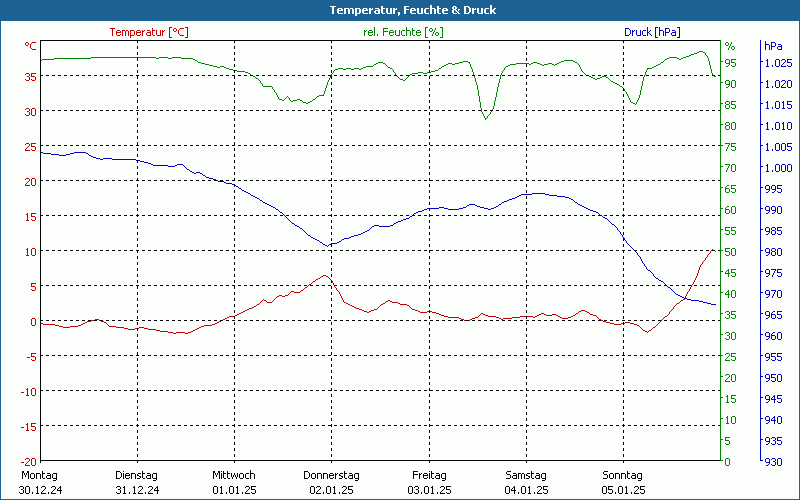Viewport: 800px width, 500px height.
Task: Click the green humidity value '65'
Action: [x=731, y=189]
